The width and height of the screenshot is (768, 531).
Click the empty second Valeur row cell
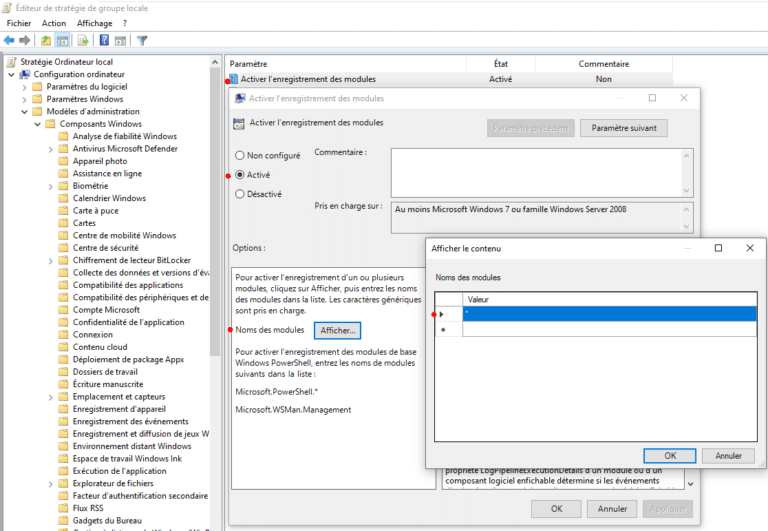pos(609,330)
